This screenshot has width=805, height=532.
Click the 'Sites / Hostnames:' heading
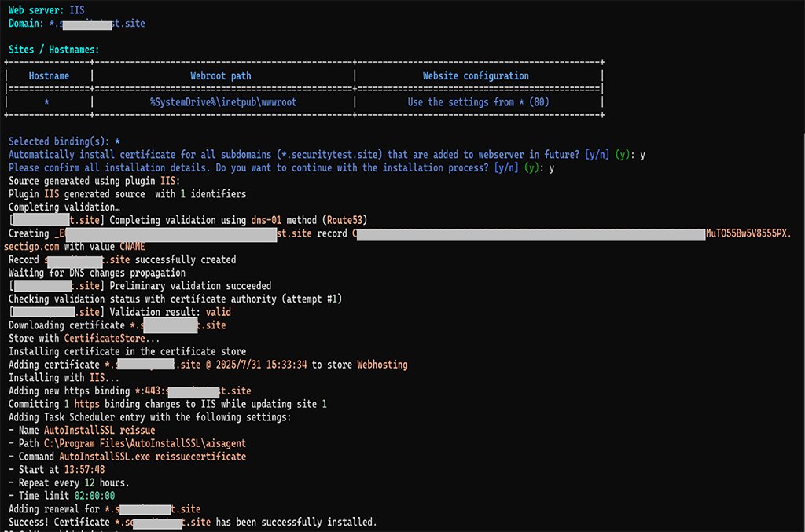point(54,50)
